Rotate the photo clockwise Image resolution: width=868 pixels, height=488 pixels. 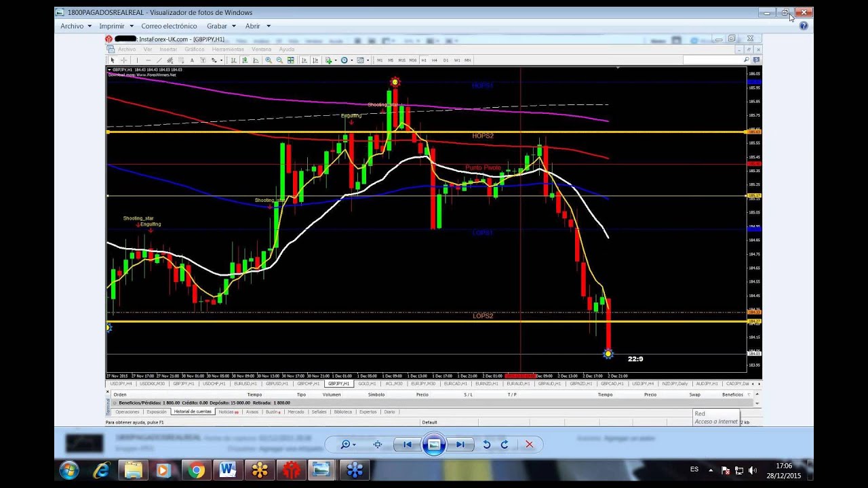point(505,445)
